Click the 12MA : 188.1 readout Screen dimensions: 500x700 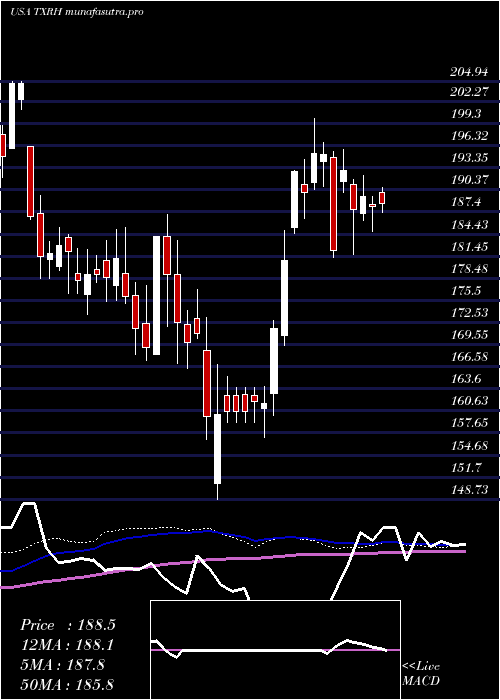click(x=67, y=645)
